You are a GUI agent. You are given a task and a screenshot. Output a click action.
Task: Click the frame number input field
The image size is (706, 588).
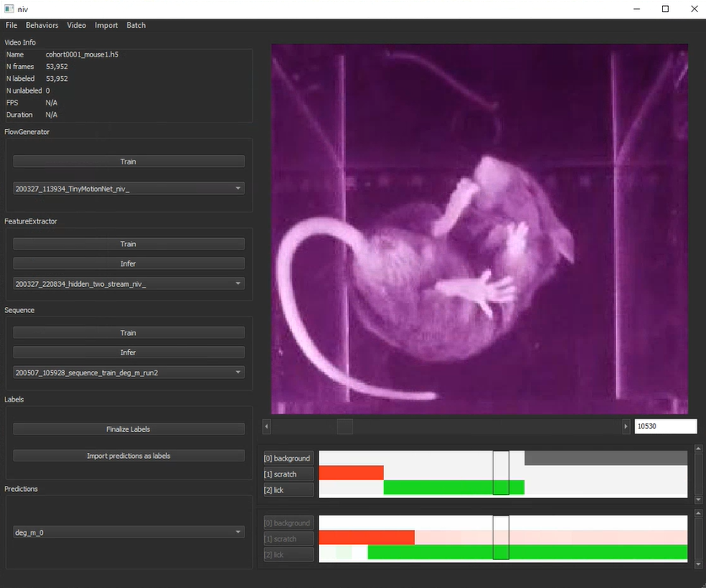coord(665,427)
